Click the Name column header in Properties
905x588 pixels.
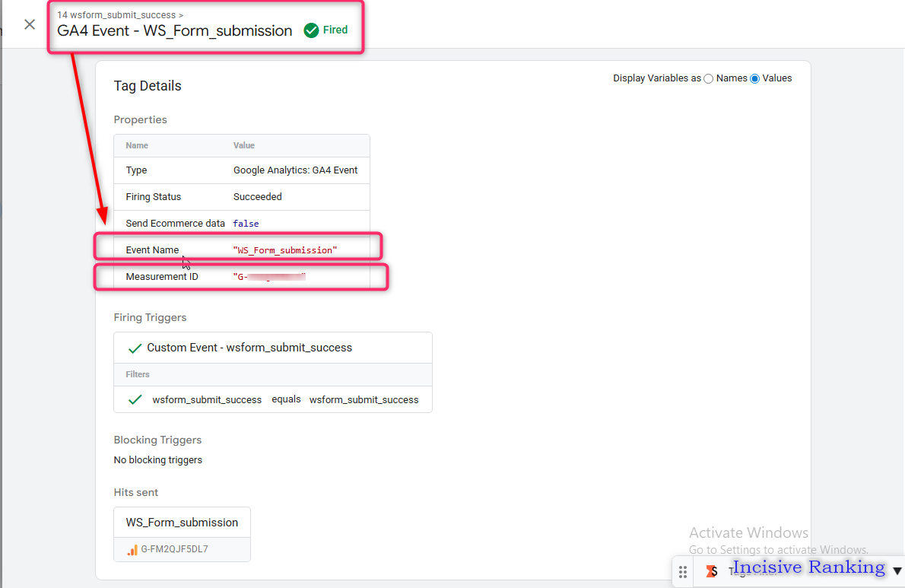tap(137, 145)
